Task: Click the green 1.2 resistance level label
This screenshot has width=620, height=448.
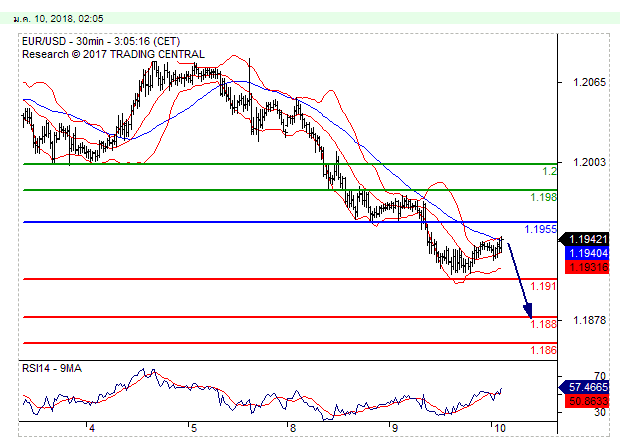Action: coord(549,171)
